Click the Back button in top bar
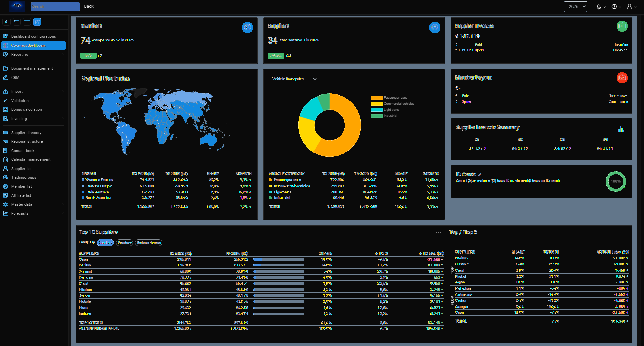This screenshot has height=346, width=644. (x=89, y=6)
